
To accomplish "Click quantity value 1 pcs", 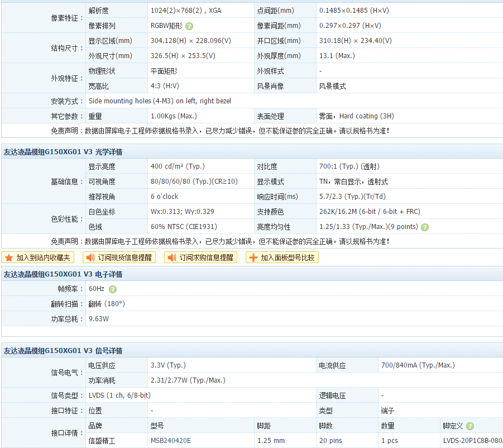I will point(390,441).
